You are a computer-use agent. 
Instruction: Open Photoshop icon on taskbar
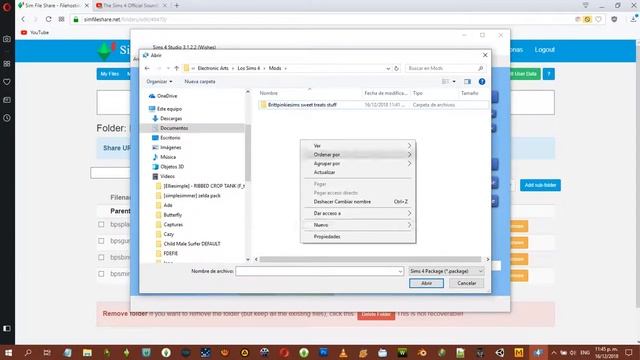click(x=324, y=353)
